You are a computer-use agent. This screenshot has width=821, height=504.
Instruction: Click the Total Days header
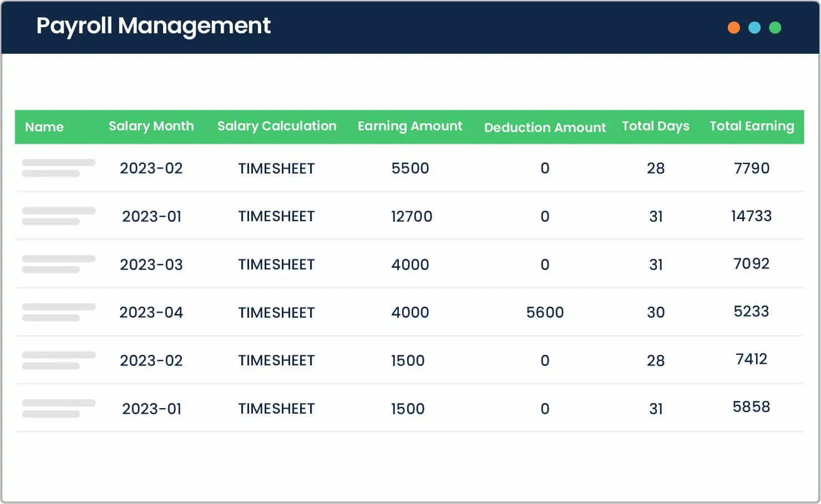[656, 126]
